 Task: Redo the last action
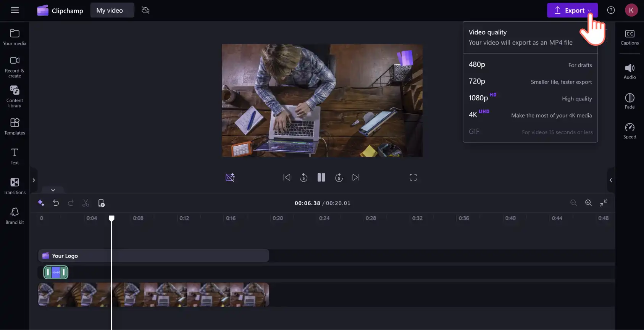click(x=71, y=203)
